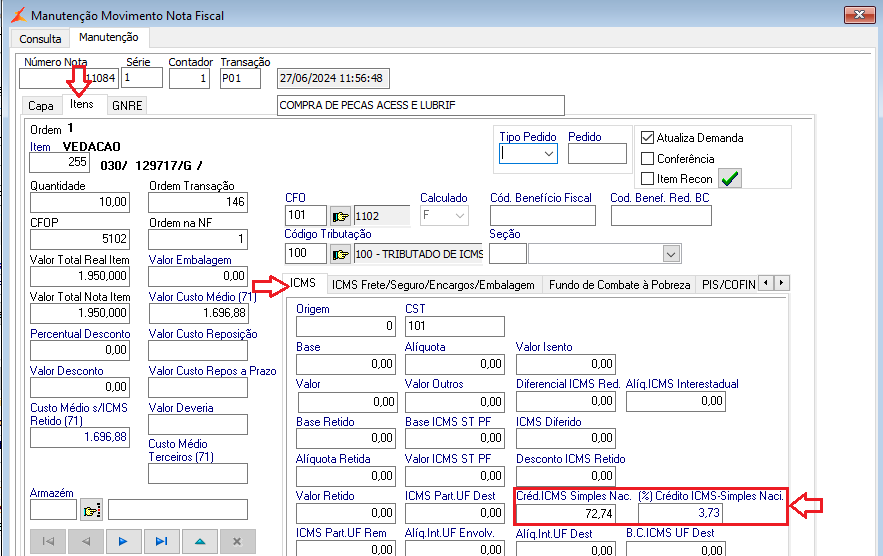883x556 pixels.
Task: Click the X cancel record button
Action: pyautogui.click(x=237, y=541)
